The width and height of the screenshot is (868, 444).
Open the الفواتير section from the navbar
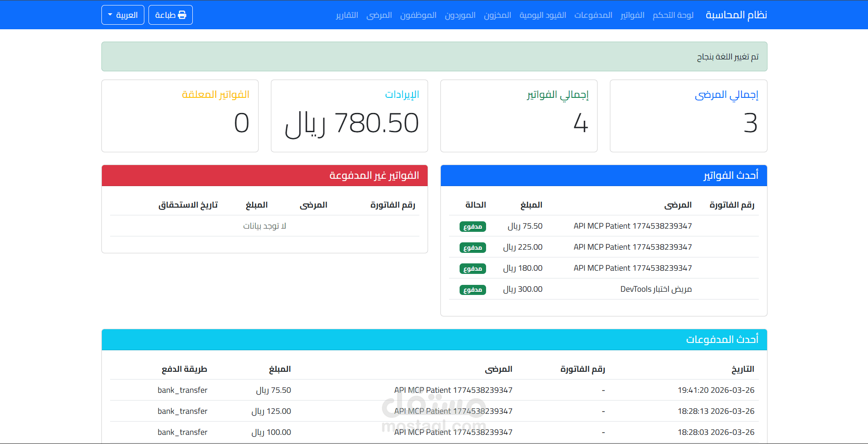coord(632,15)
